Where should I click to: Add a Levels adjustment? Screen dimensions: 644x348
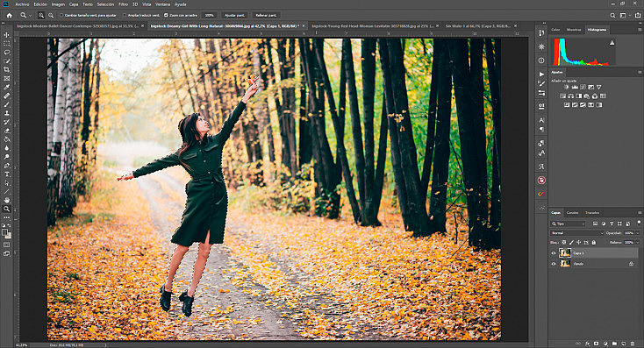[575, 87]
